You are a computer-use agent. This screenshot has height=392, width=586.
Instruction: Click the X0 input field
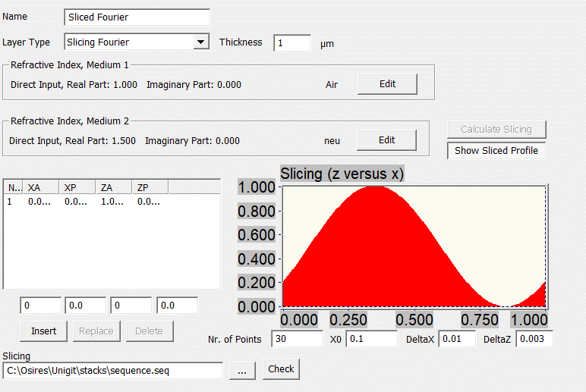click(371, 339)
